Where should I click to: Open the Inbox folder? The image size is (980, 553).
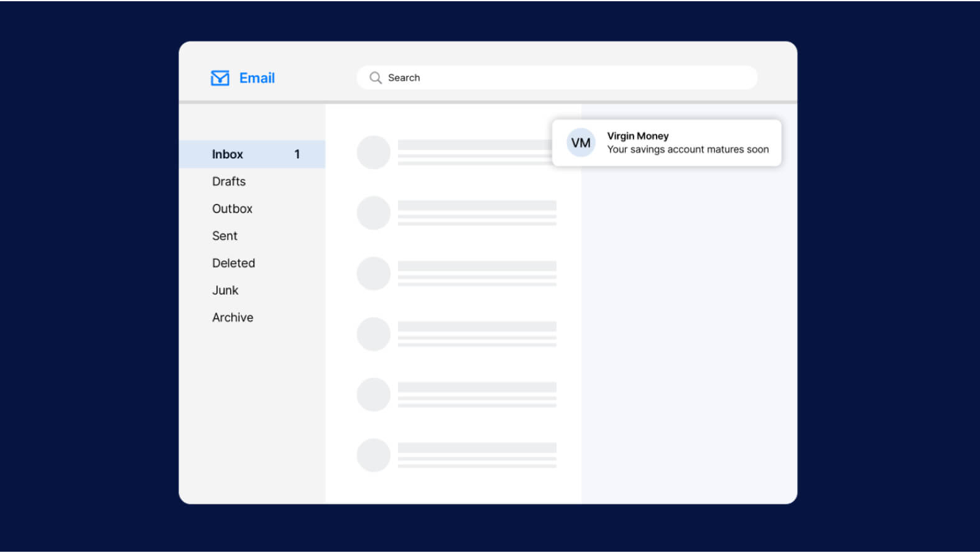[228, 154]
